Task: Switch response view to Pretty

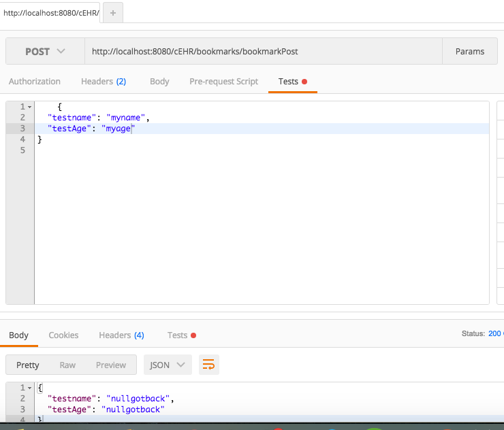Action: (28, 365)
